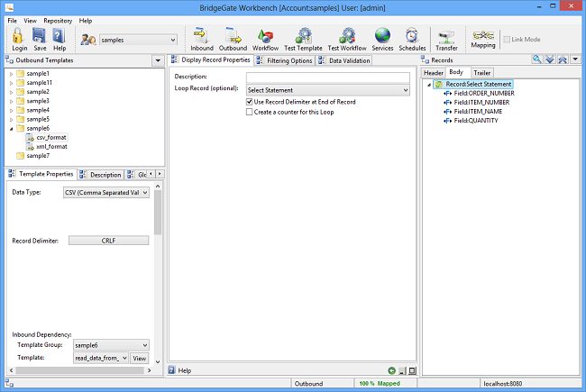
Task: Select the xml_format template
Action: pyautogui.click(x=51, y=147)
